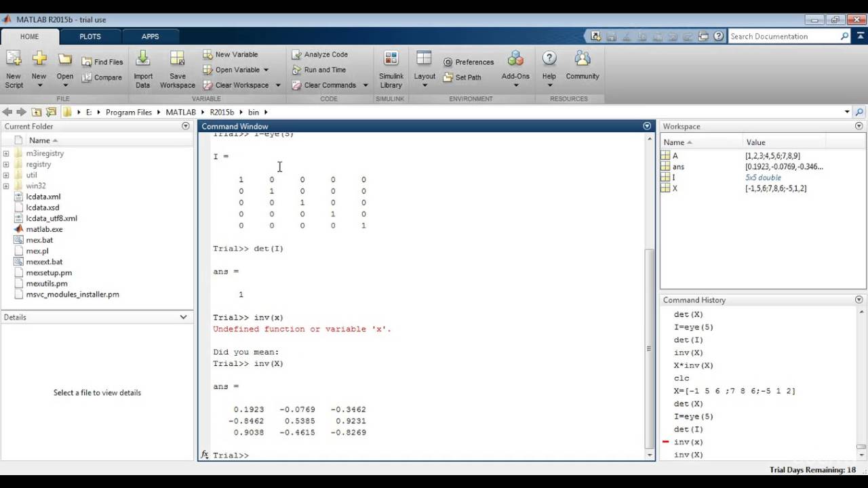
Task: Click Command Window vertical scrollbar
Action: (649, 348)
